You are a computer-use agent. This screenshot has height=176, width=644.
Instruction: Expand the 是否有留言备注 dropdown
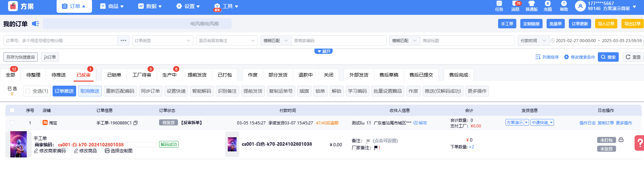coord(226,40)
